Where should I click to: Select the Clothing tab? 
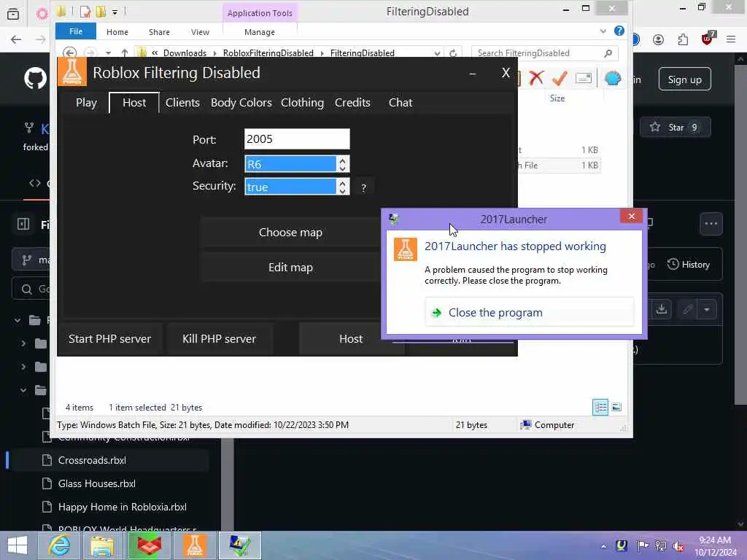point(302,103)
